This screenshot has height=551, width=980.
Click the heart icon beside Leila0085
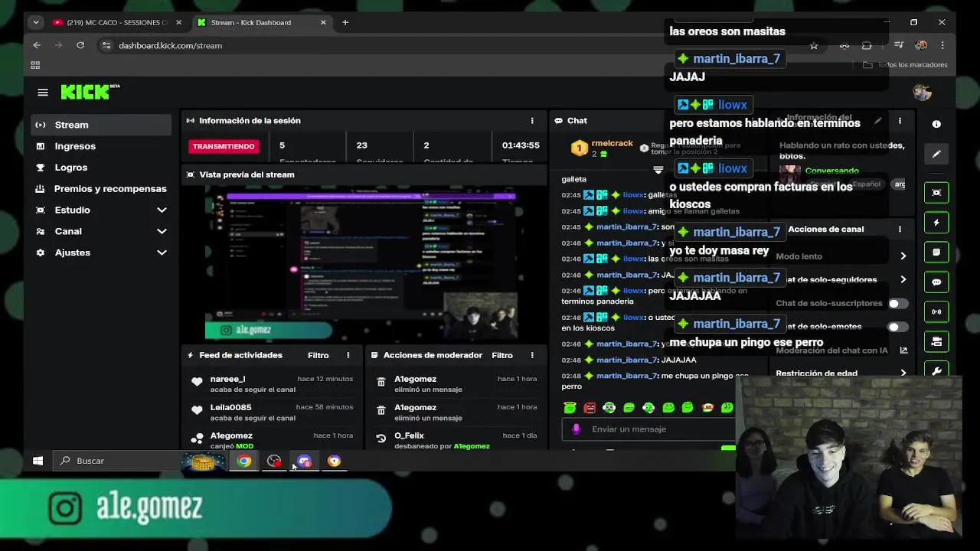(x=197, y=410)
